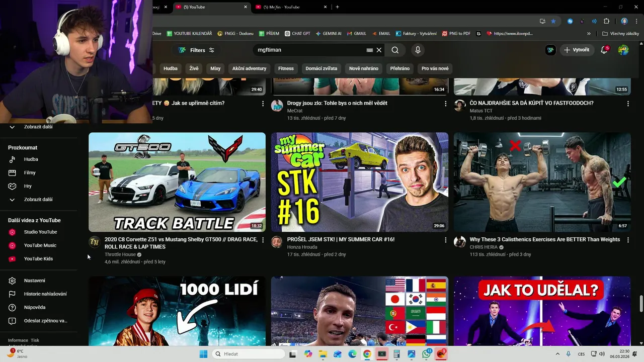The image size is (644, 362).
Task: Open more options for Corvette vs Mustang video
Action: tap(263, 240)
